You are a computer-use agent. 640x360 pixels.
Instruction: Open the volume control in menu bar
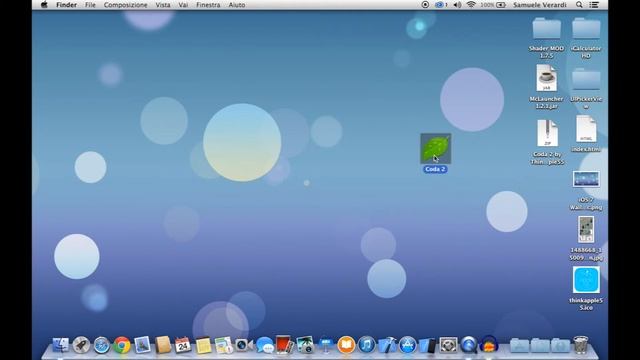(x=457, y=5)
